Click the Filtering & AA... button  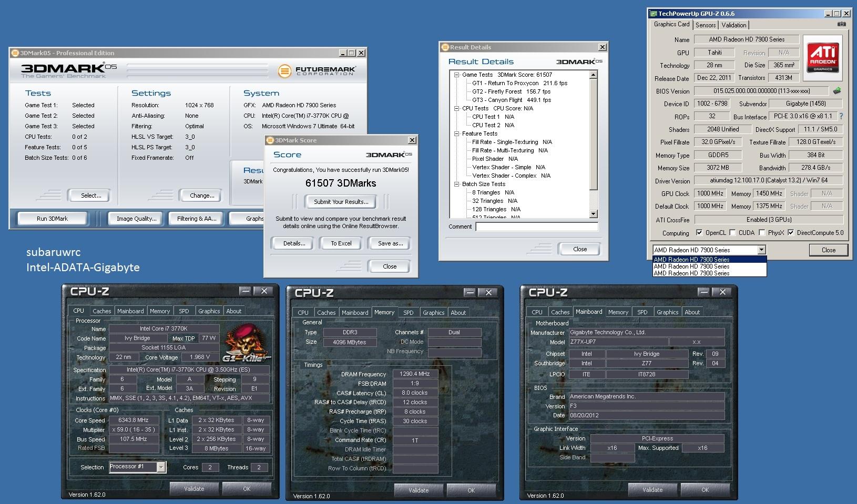[197, 219]
